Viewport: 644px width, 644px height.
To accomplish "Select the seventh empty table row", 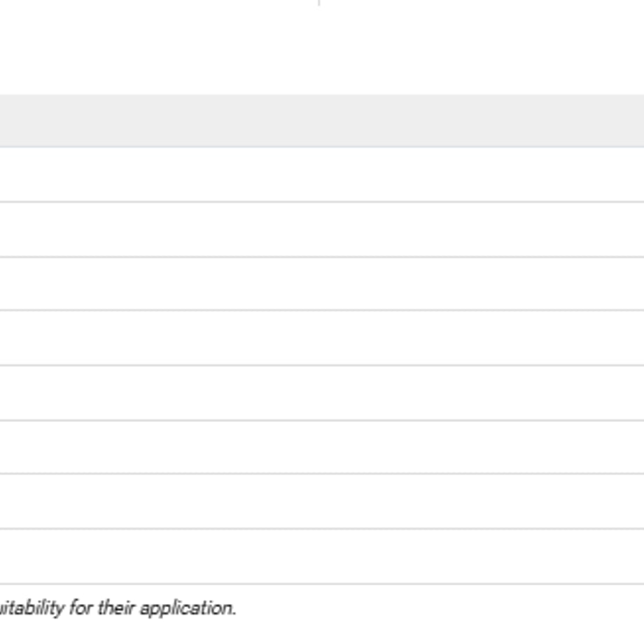I will pyautogui.click(x=322, y=501).
